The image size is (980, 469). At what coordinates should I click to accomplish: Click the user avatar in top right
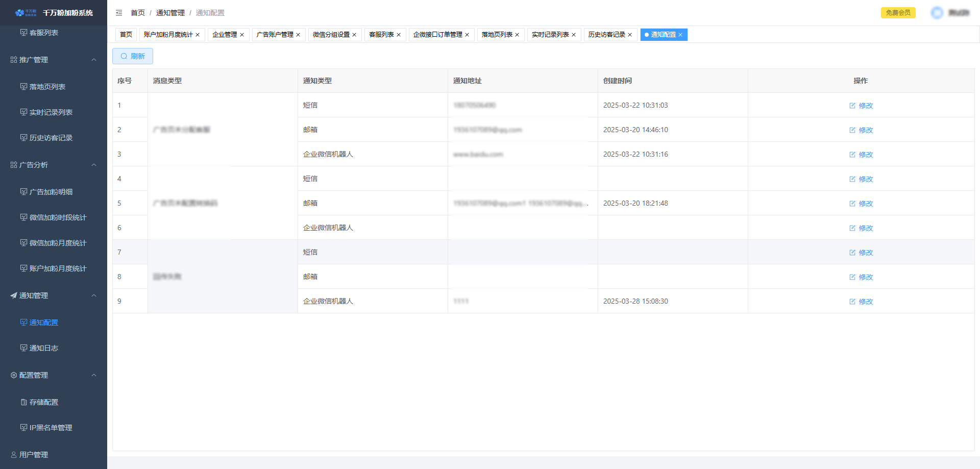(x=937, y=13)
